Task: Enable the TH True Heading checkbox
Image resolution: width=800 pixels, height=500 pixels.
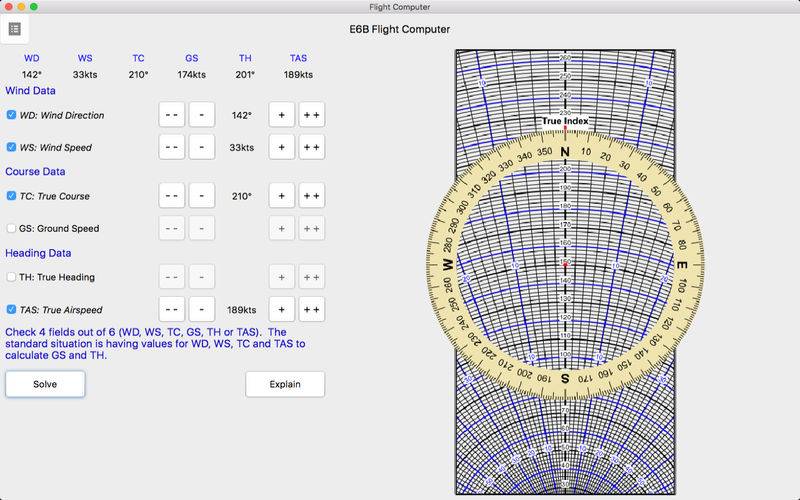Action: click(x=11, y=277)
